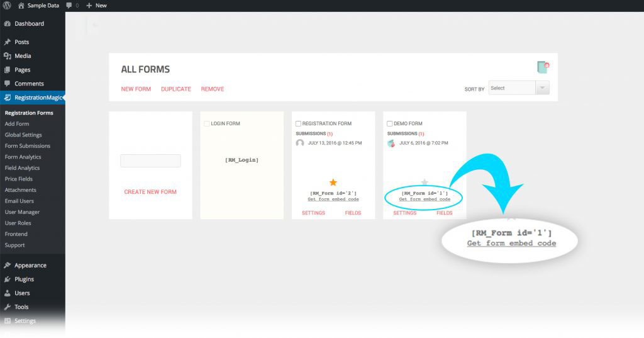Open SETTINGS on the Demo Form card
This screenshot has height=338, width=644.
tap(404, 213)
